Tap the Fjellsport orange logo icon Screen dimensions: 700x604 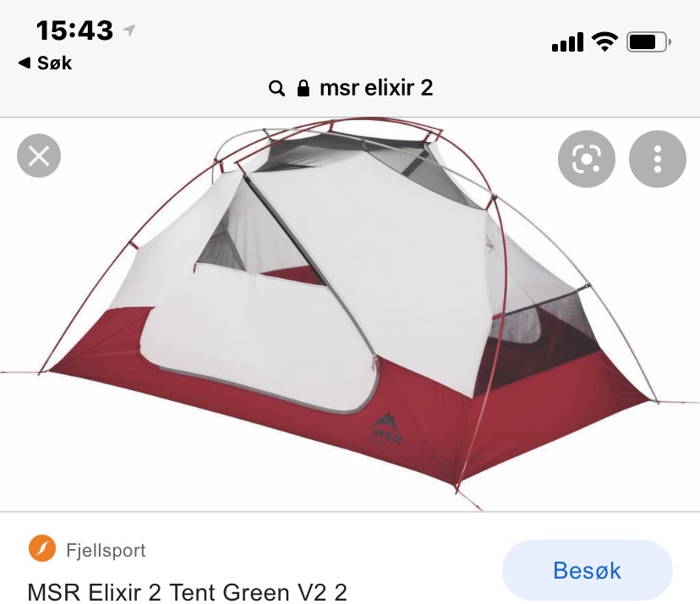tap(42, 548)
